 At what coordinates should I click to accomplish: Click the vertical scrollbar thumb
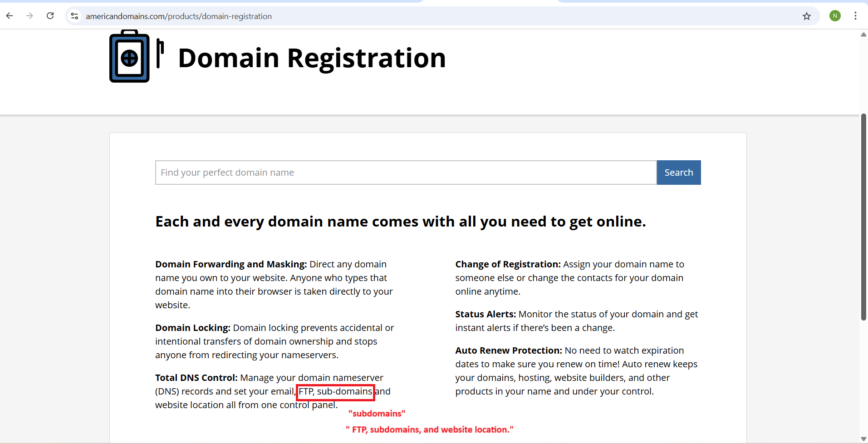coord(863,217)
